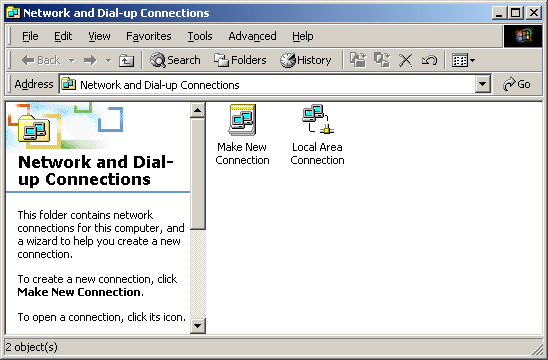548x360 pixels.
Task: Select the Local Area Connection icon
Action: (x=317, y=119)
